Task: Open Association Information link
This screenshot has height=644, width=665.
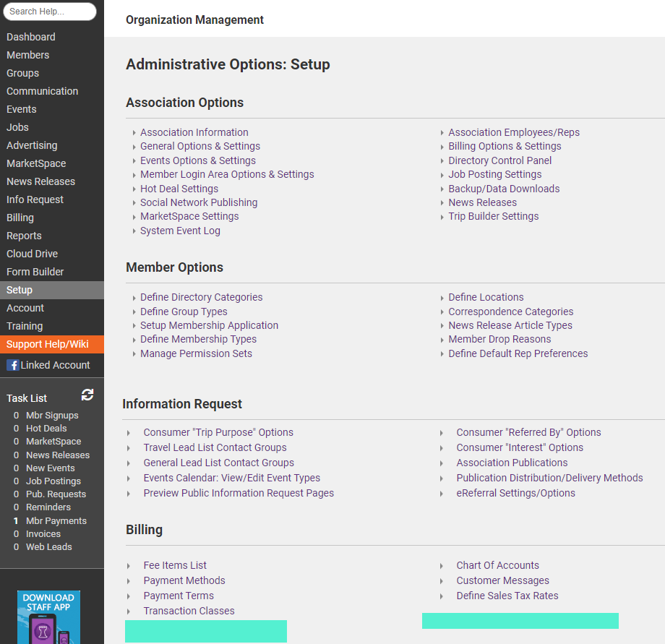Action: coord(194,132)
